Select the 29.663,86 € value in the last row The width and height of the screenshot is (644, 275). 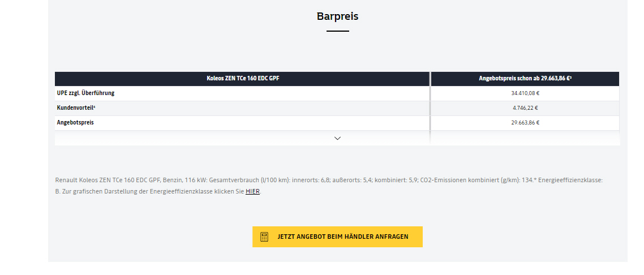pos(525,122)
